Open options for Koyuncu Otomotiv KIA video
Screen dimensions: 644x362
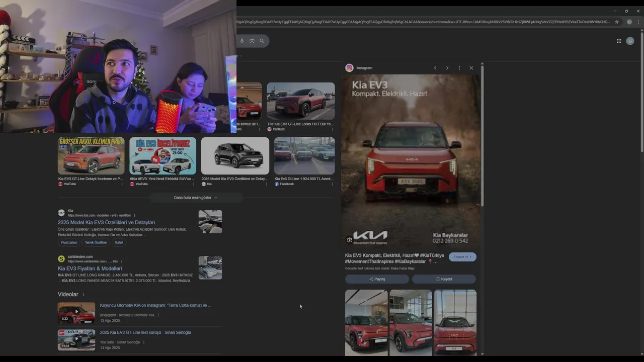[158, 315]
